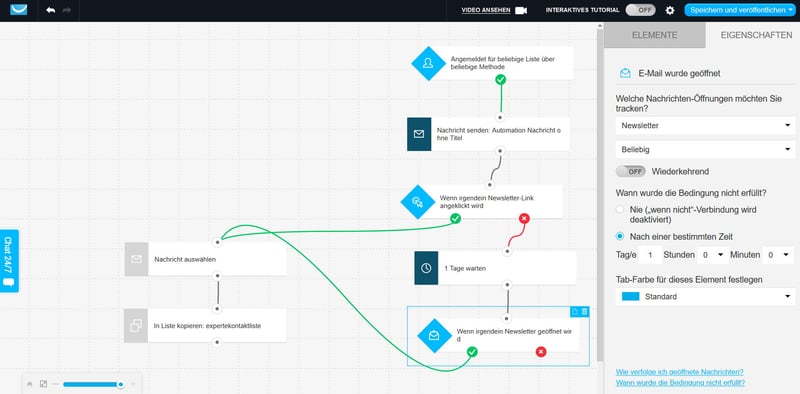Select the Nie radio option
The image size is (800, 394).
click(x=620, y=210)
